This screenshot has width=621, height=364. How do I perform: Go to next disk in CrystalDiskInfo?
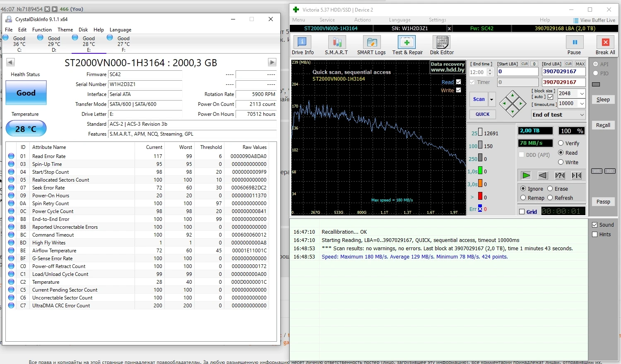(272, 62)
